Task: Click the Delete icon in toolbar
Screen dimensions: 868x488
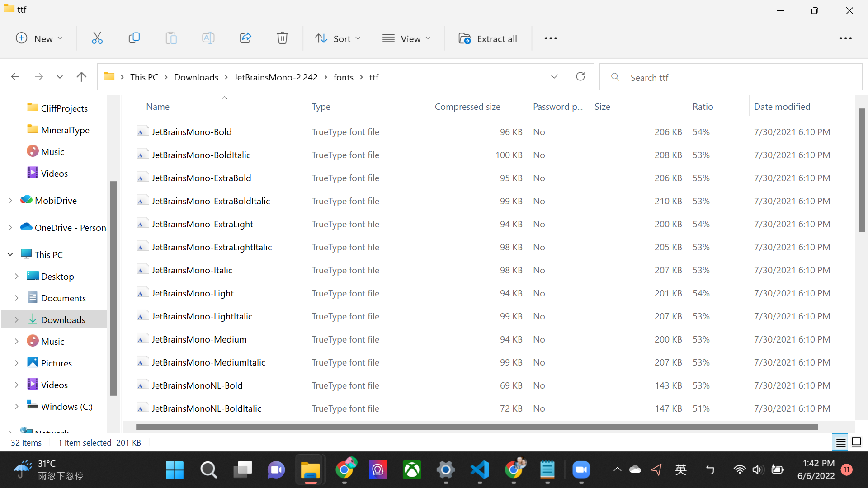Action: coord(282,38)
